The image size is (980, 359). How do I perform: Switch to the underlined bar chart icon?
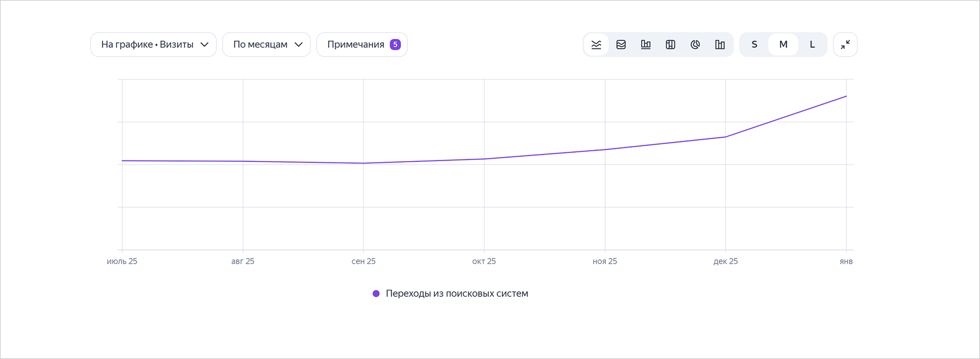click(x=646, y=44)
